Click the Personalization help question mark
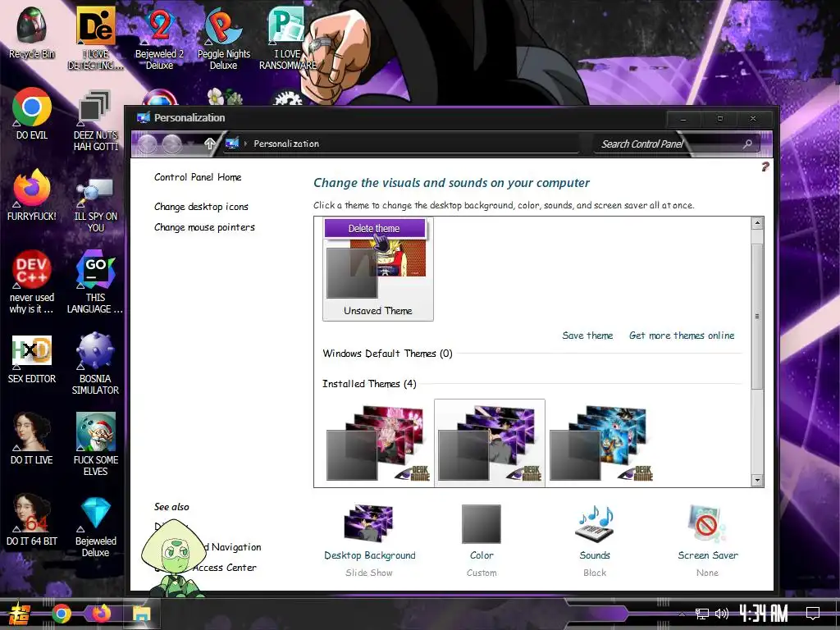The height and width of the screenshot is (630, 840). [x=765, y=167]
